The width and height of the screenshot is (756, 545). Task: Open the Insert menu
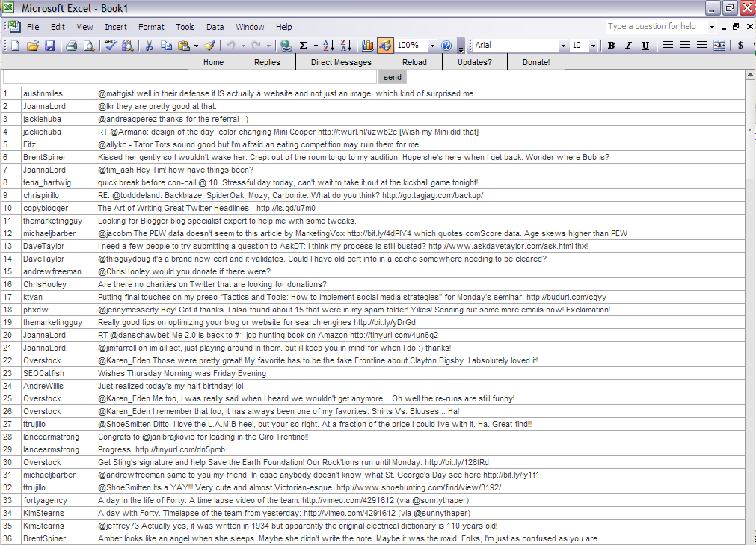point(116,27)
